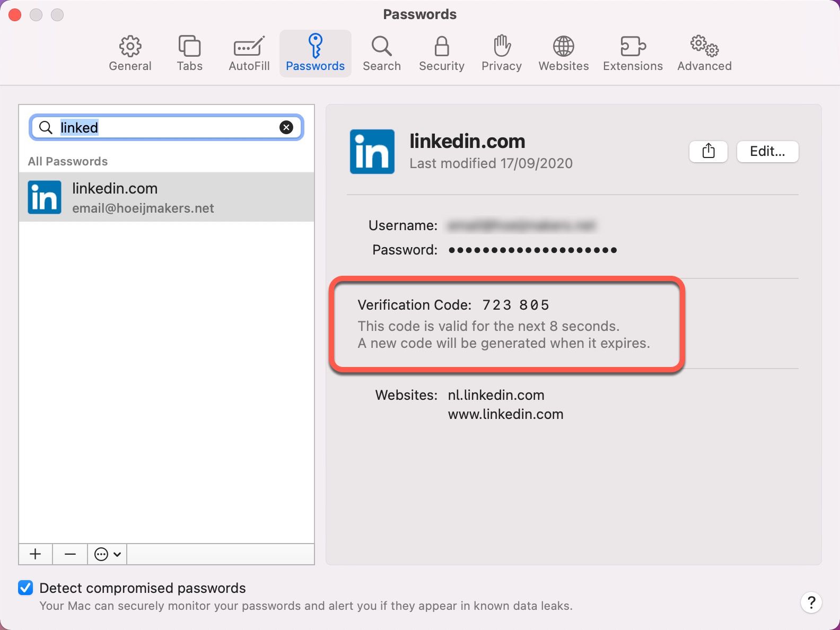Show the Extensions preferences pane
The width and height of the screenshot is (840, 630).
point(632,54)
